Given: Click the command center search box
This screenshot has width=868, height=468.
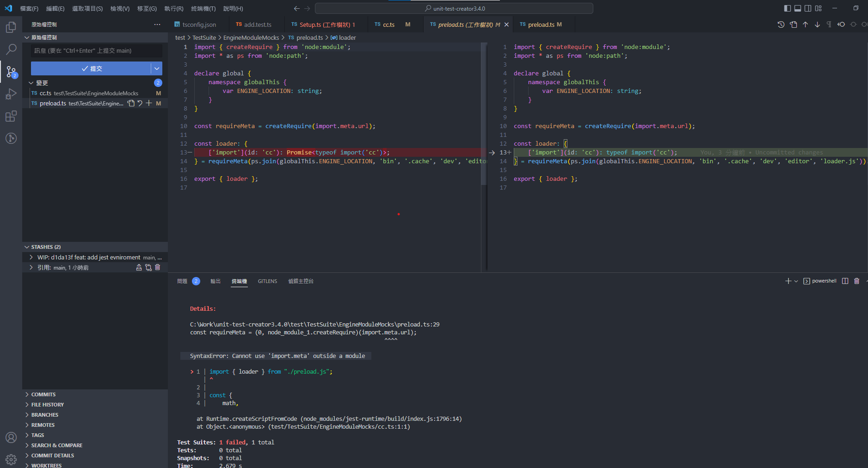Looking at the screenshot, I should [x=454, y=8].
